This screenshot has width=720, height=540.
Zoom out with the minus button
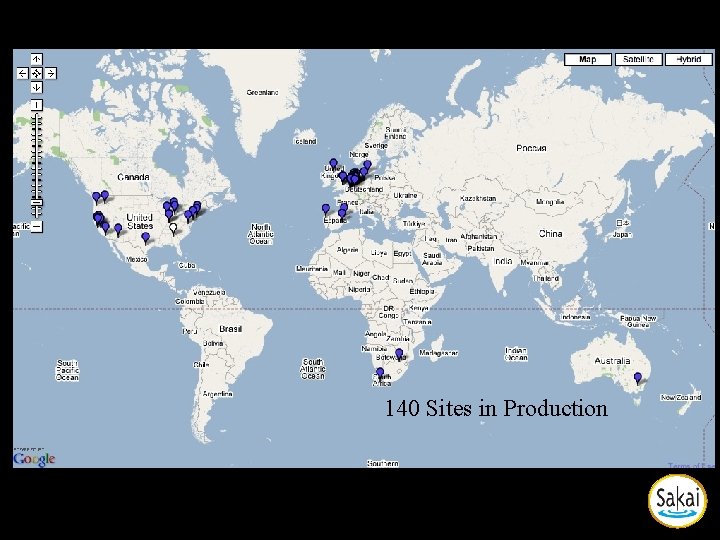tap(37, 226)
